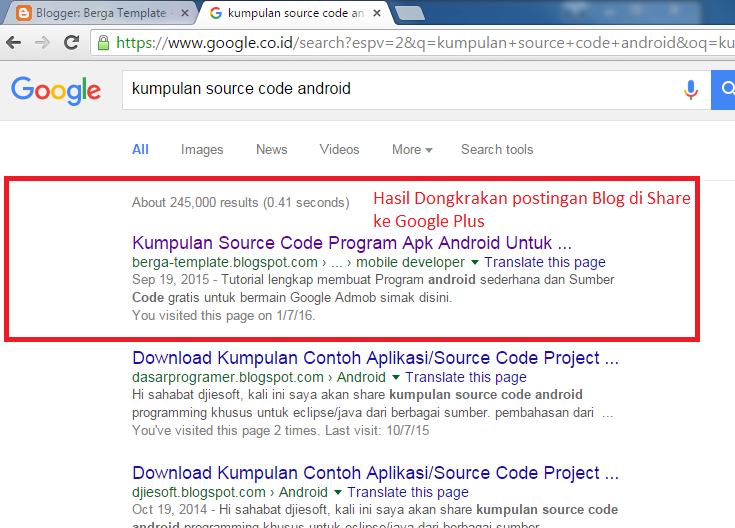Click dasarprogramer.blogspot.com green URL
Screen dimensions: 735x528
(228, 377)
